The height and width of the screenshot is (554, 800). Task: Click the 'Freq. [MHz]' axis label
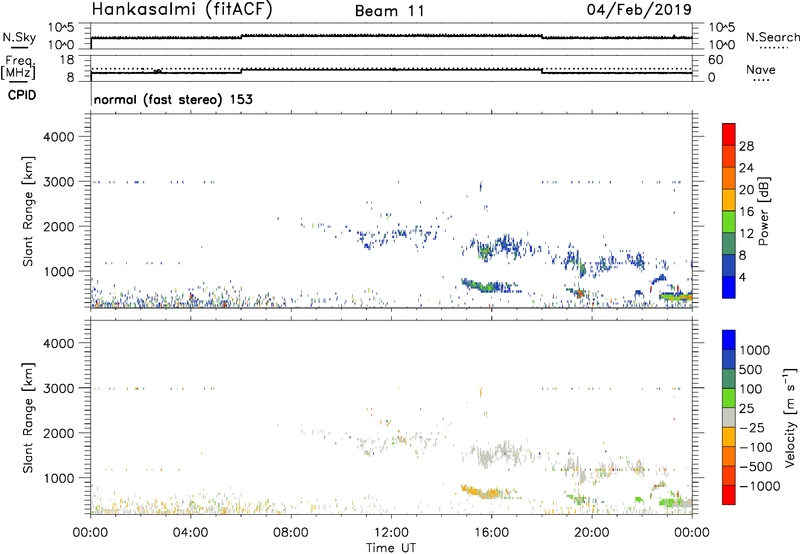point(18,68)
